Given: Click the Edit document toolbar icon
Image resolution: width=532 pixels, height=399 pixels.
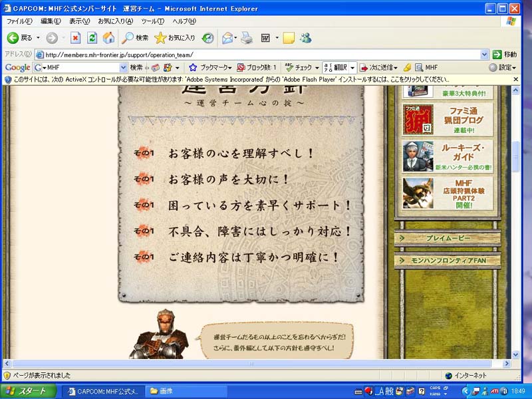Looking at the screenshot, I should click(x=265, y=38).
